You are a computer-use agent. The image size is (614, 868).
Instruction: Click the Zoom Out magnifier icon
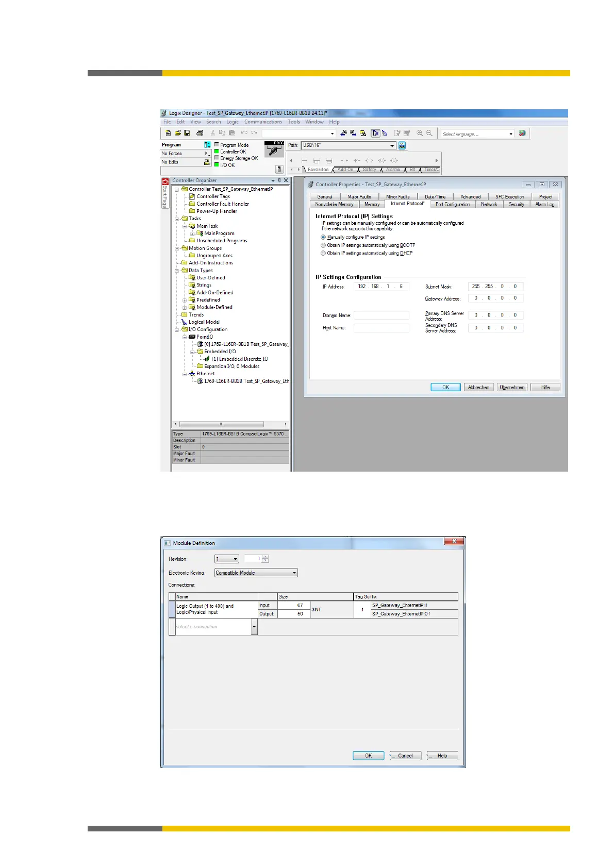(x=429, y=133)
